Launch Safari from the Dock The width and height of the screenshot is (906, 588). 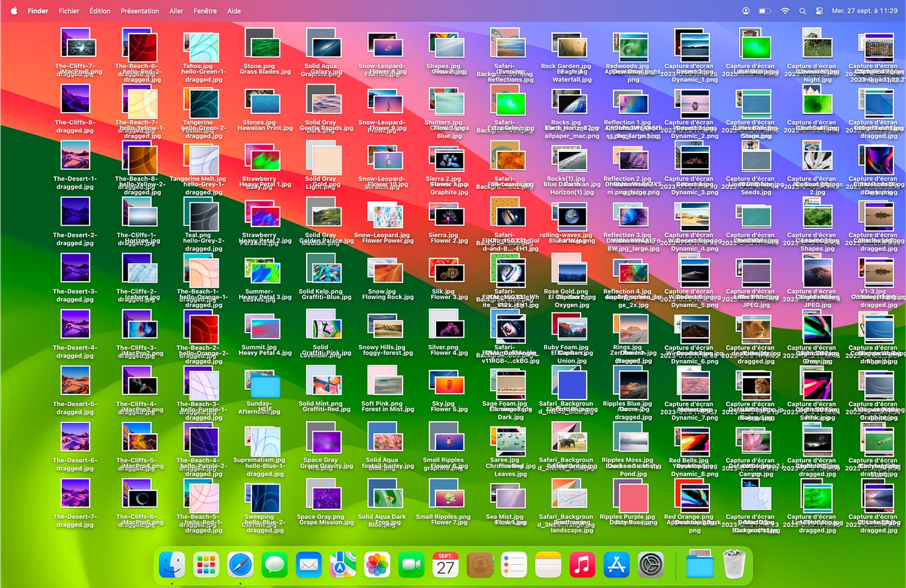tap(240, 565)
